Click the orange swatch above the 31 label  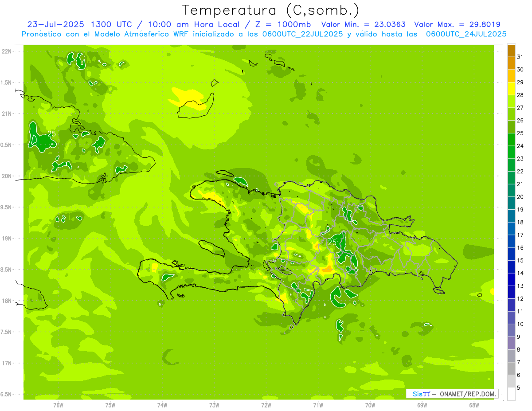[x=511, y=51]
